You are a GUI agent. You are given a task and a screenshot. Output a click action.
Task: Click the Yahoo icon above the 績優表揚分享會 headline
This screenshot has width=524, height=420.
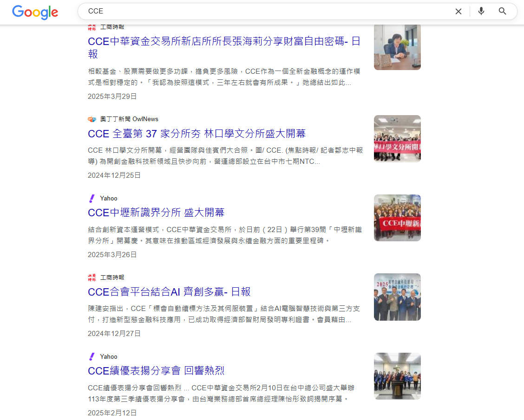pos(92,356)
